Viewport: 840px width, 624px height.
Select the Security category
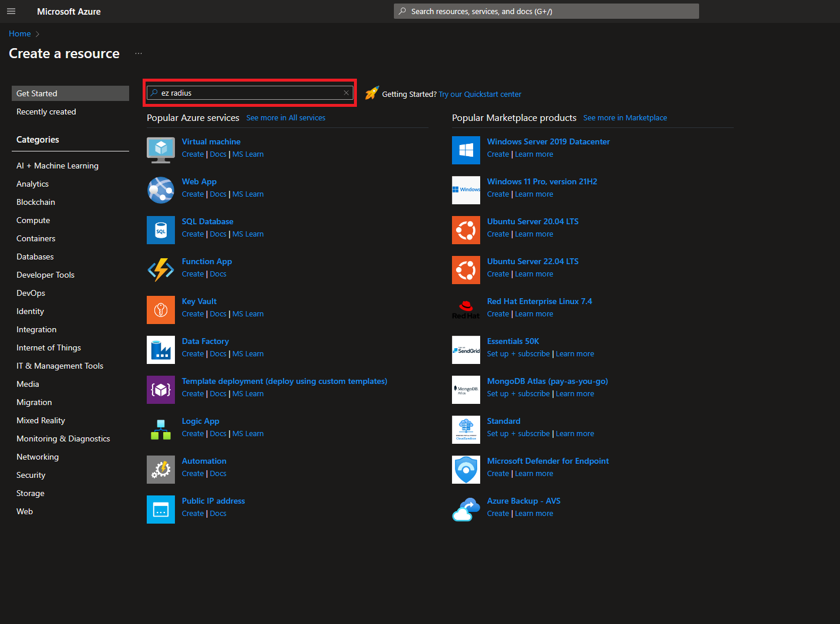[31, 475]
